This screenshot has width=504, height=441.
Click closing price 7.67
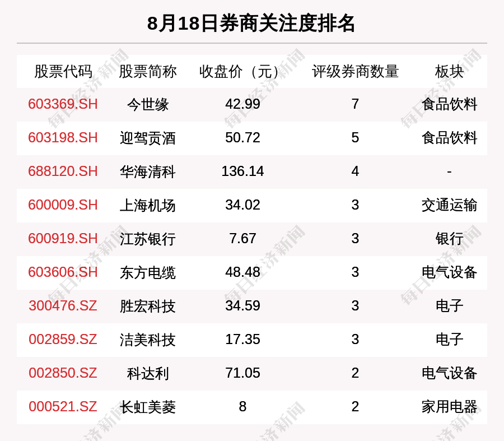[242, 239]
